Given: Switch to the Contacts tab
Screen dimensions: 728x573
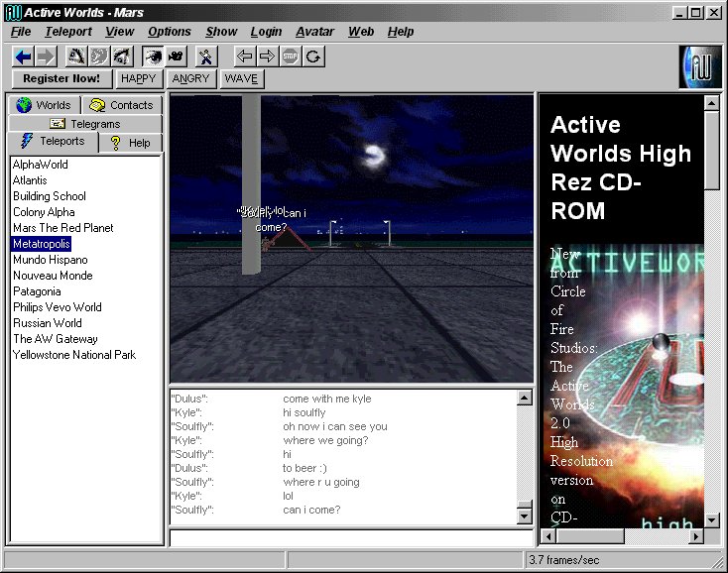Looking at the screenshot, I should coord(122,105).
